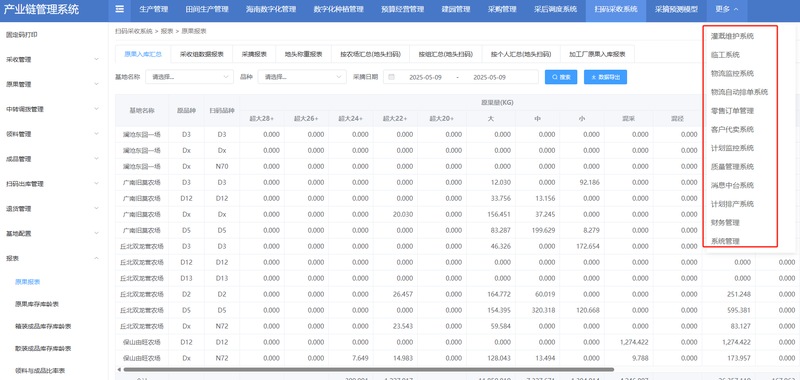Click 扫码采收系统 breadcrumb link

(x=134, y=31)
